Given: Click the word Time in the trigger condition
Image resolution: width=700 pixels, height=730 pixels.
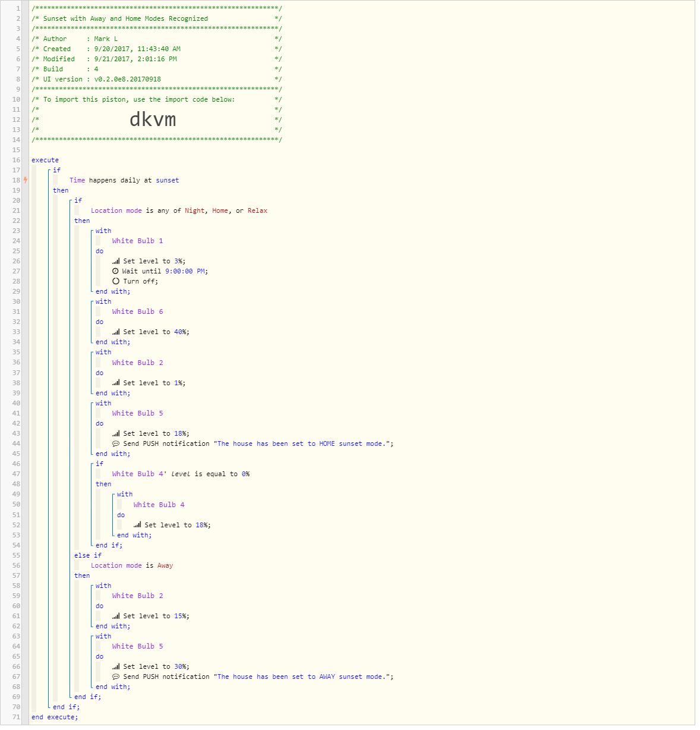Looking at the screenshot, I should point(77,180).
